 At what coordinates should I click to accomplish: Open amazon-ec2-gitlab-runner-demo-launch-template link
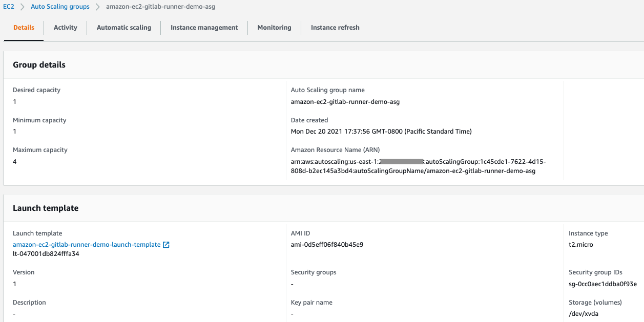87,245
